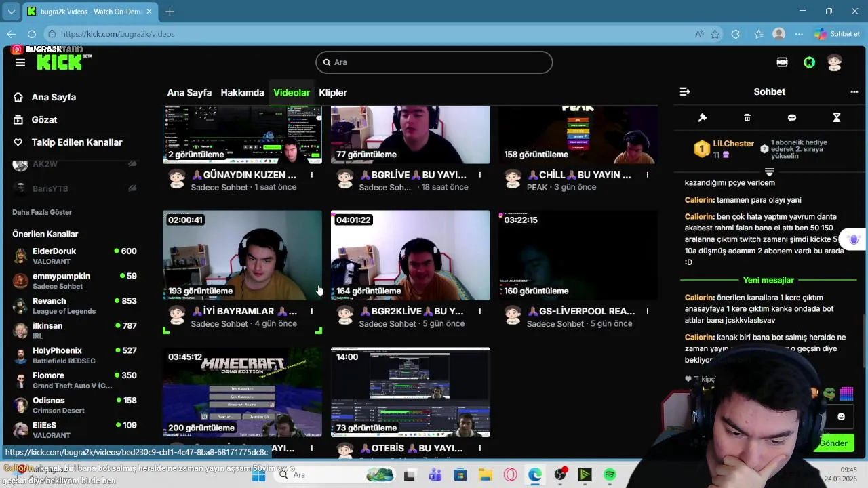The height and width of the screenshot is (488, 868).
Task: Open options for GÜNAYDIN KUZEN video
Action: [312, 175]
